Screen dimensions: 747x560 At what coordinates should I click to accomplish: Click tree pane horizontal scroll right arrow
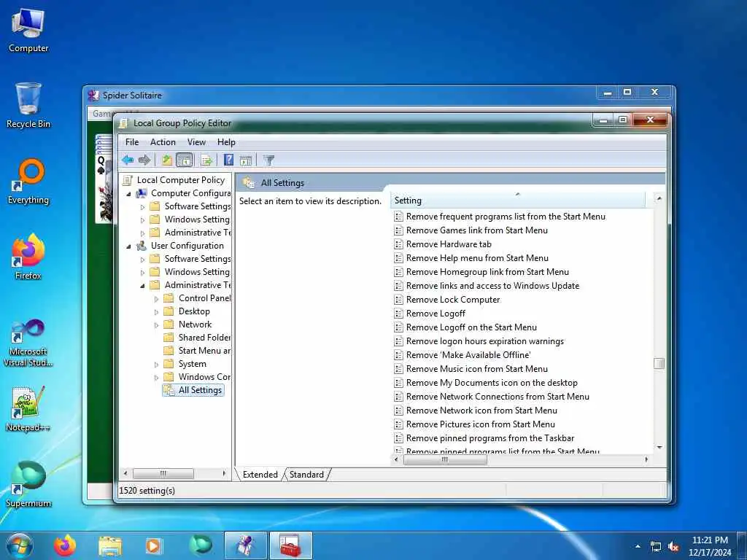(224, 474)
